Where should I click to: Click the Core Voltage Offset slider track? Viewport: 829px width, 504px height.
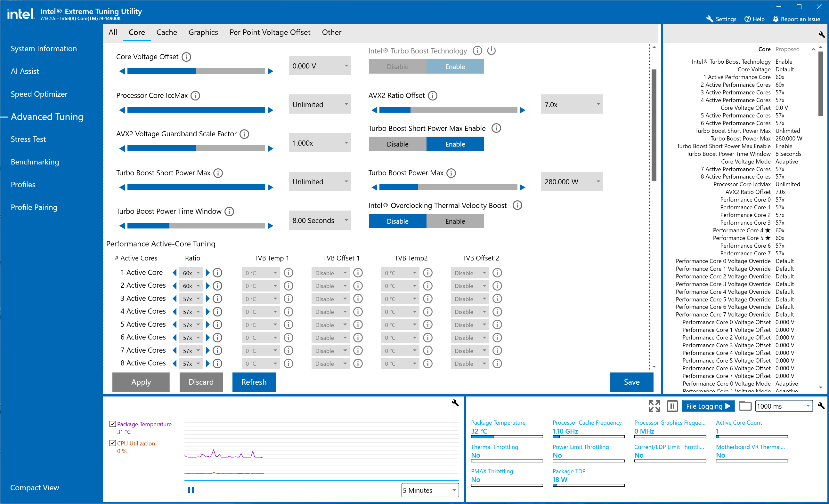tap(196, 71)
